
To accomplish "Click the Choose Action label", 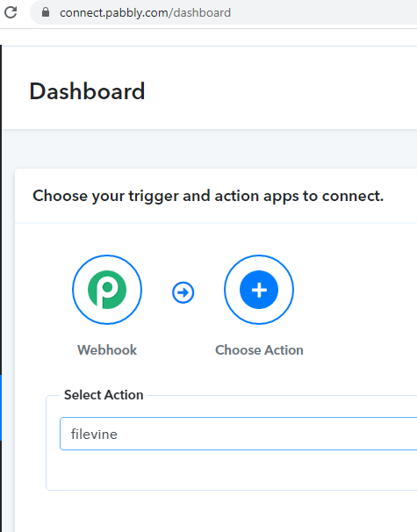I will [x=259, y=349].
